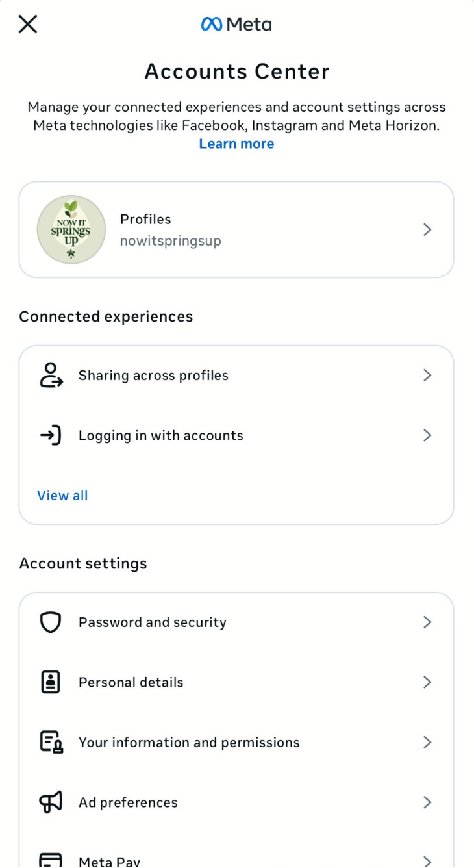474x868 pixels.
Task: Click the Personal details ID card icon
Action: pos(51,682)
